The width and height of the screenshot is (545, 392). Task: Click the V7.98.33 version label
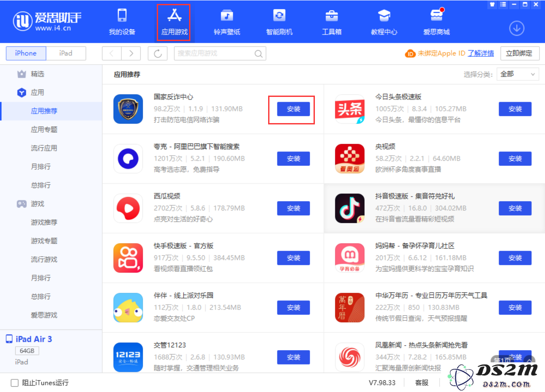[382, 383]
